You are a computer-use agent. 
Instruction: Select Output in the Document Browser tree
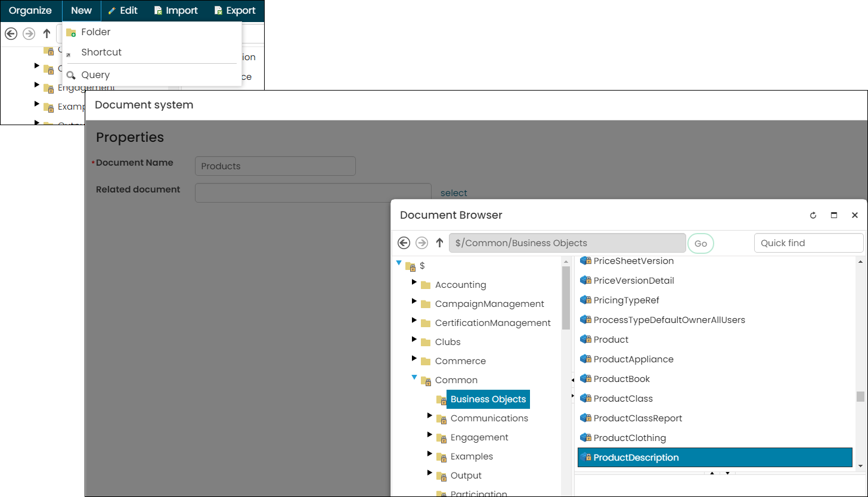point(466,476)
